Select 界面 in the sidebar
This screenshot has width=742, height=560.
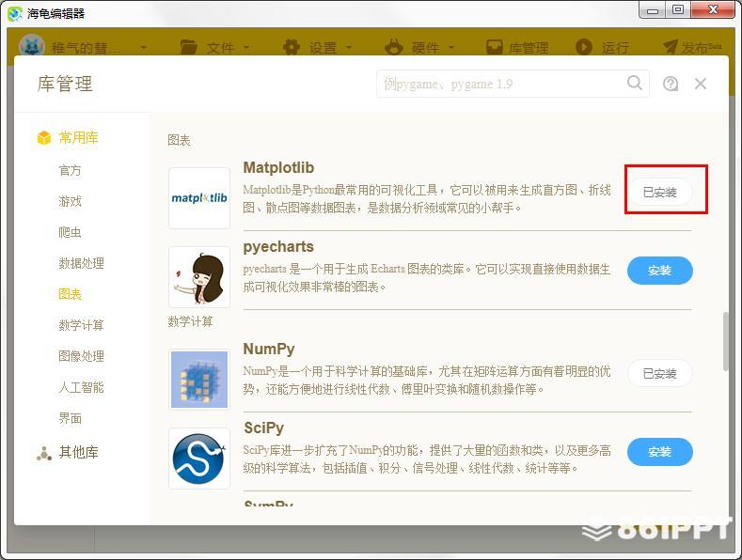pyautogui.click(x=70, y=418)
